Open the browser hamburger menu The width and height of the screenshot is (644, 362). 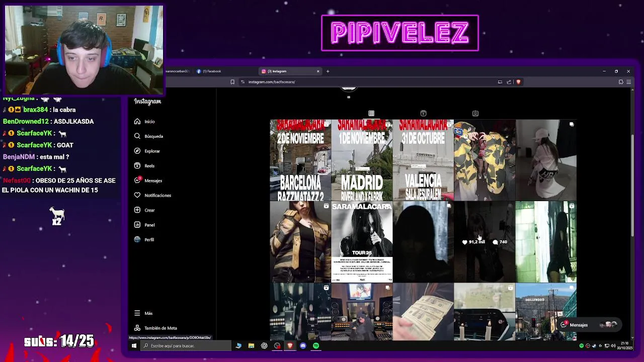628,82
